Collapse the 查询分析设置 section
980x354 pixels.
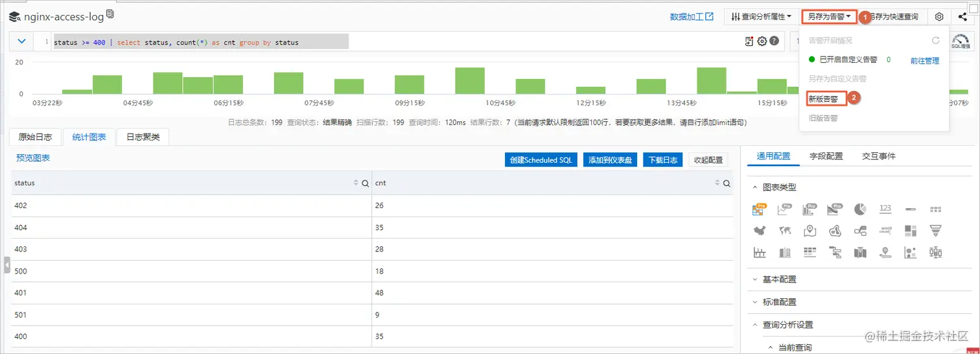click(x=755, y=325)
